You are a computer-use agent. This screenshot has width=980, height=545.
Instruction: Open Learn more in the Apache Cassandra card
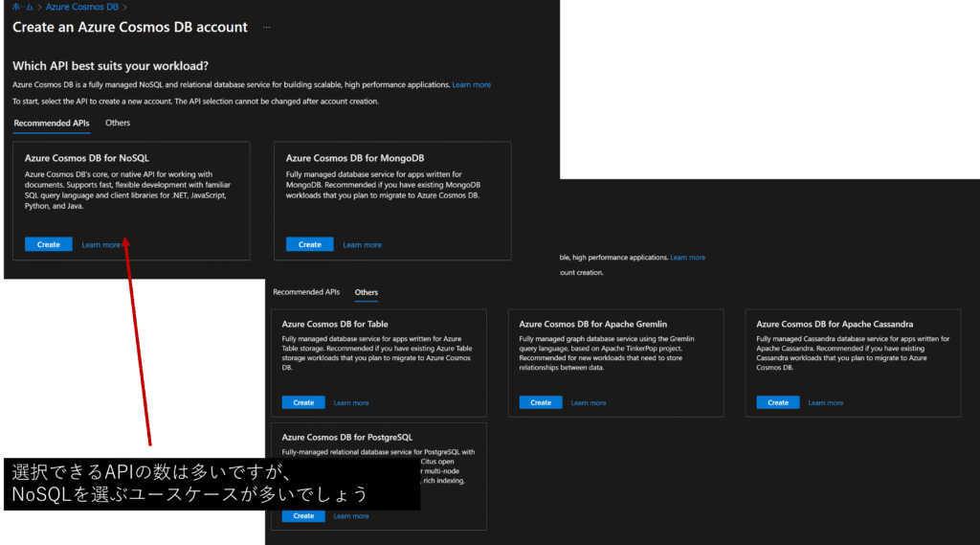(825, 403)
